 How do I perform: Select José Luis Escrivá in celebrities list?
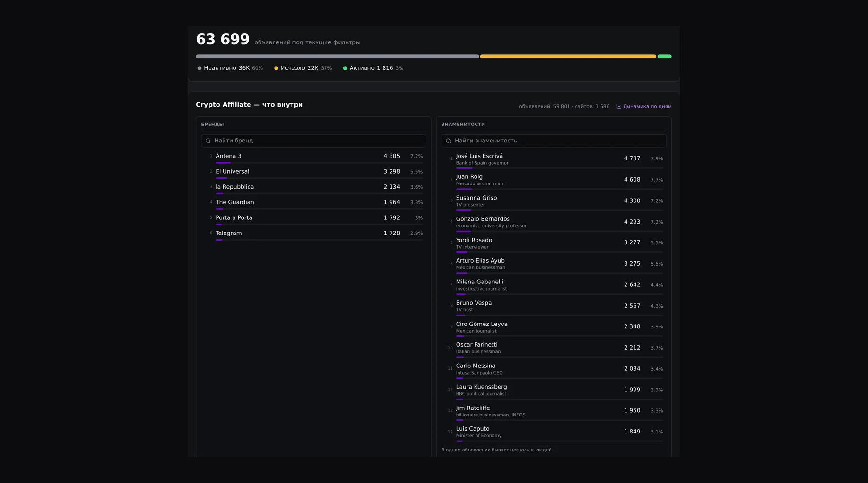click(555, 159)
